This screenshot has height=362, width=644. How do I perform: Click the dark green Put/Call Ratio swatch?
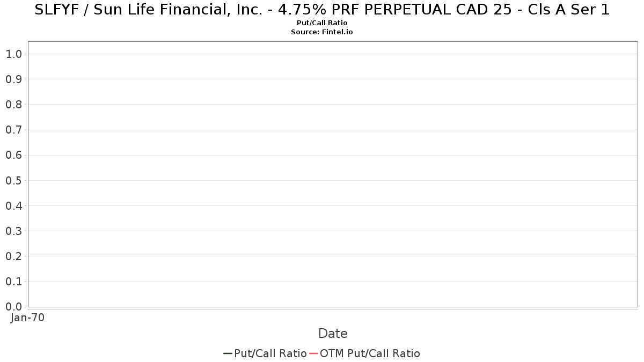click(228, 353)
